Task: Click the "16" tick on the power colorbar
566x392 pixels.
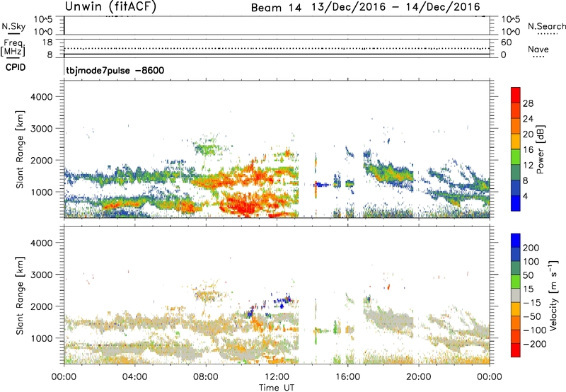Action: [528, 150]
